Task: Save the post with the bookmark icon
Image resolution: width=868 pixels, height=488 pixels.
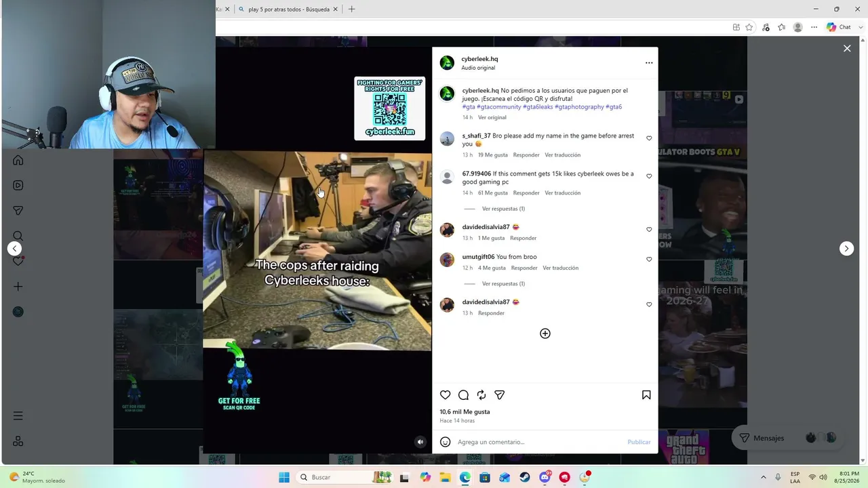Action: pyautogui.click(x=646, y=395)
